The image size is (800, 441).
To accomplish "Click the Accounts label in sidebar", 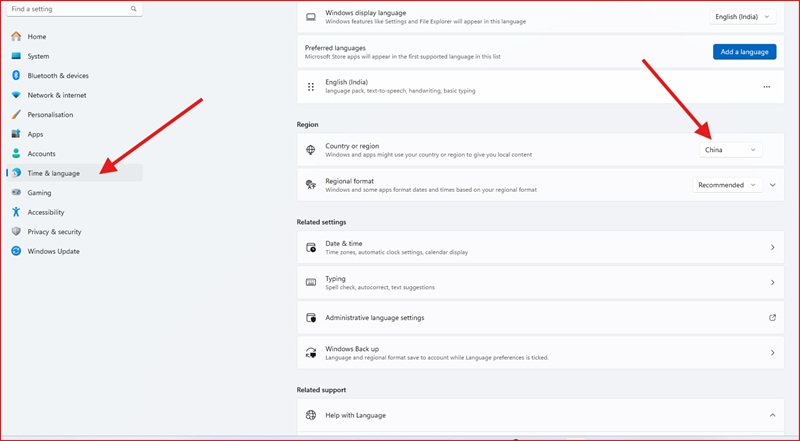I will pyautogui.click(x=41, y=154).
